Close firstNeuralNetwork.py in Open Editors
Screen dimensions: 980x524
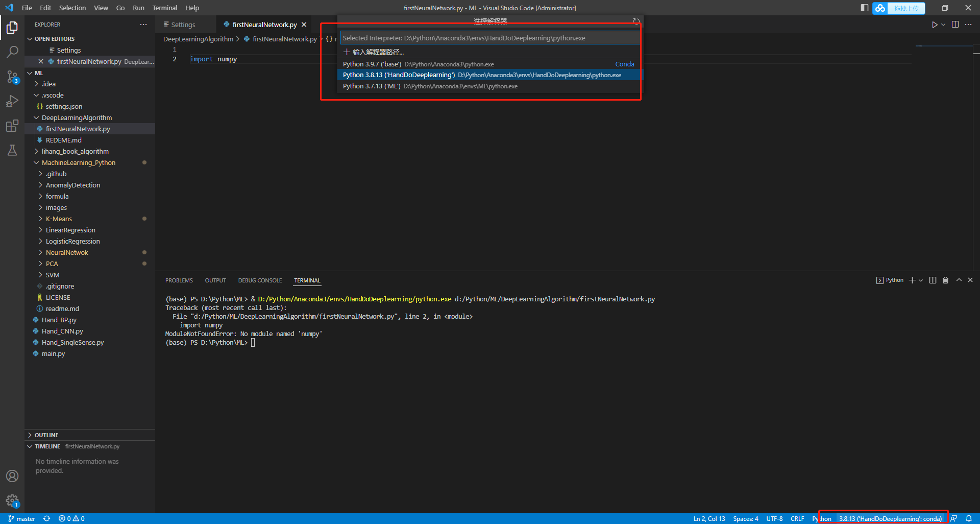pyautogui.click(x=41, y=61)
